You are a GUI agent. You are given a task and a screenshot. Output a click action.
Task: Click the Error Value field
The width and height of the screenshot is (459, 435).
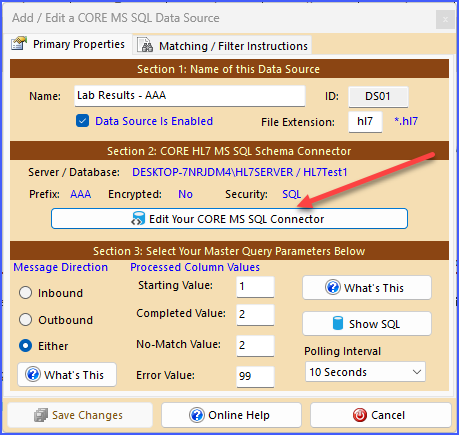[x=255, y=377]
